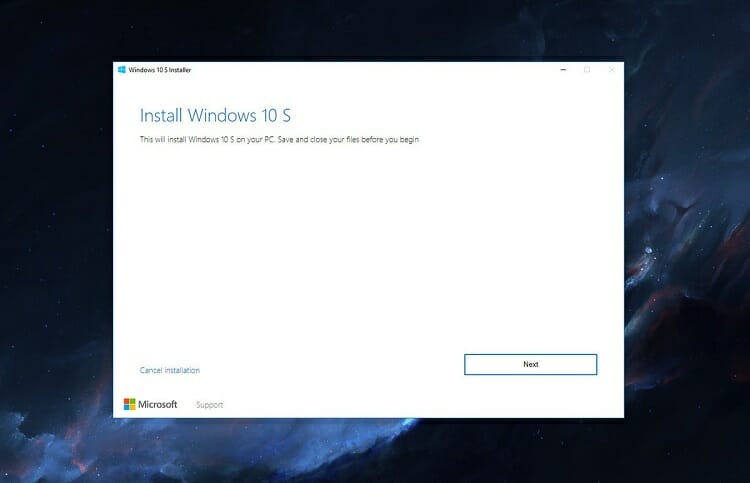Click the Microsoft logo in footer
750x483 pixels.
coord(151,404)
